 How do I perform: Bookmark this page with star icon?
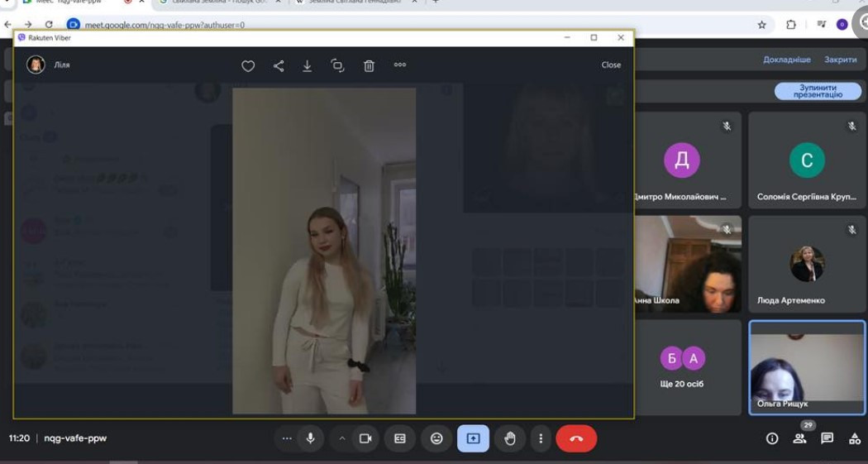click(x=761, y=24)
